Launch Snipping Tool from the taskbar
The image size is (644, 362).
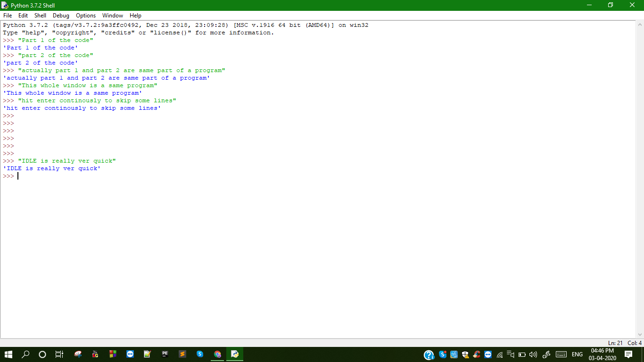78,354
